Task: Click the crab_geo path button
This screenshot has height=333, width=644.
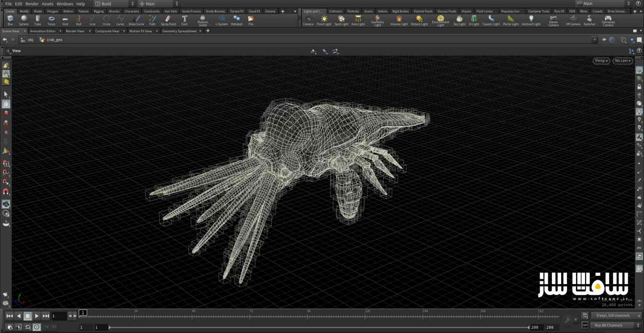Action: [51, 40]
